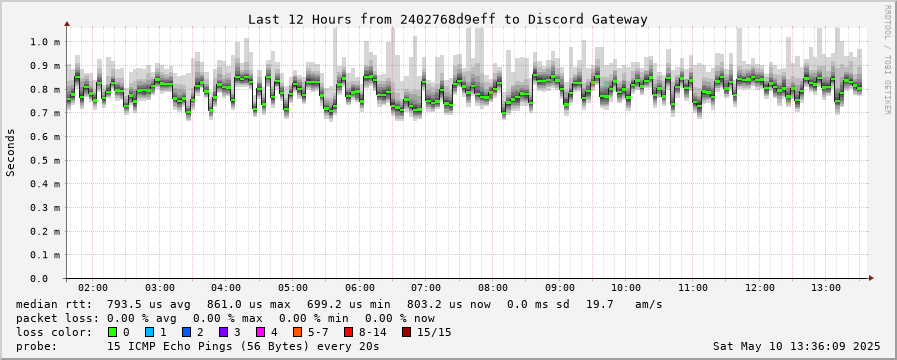This screenshot has height=360, width=897.
Task: Click the '0.0' y-axis tick label
Action: (x=39, y=278)
